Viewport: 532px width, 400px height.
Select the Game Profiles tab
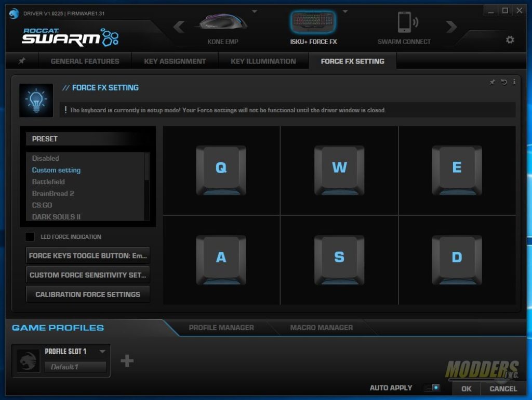click(x=58, y=328)
